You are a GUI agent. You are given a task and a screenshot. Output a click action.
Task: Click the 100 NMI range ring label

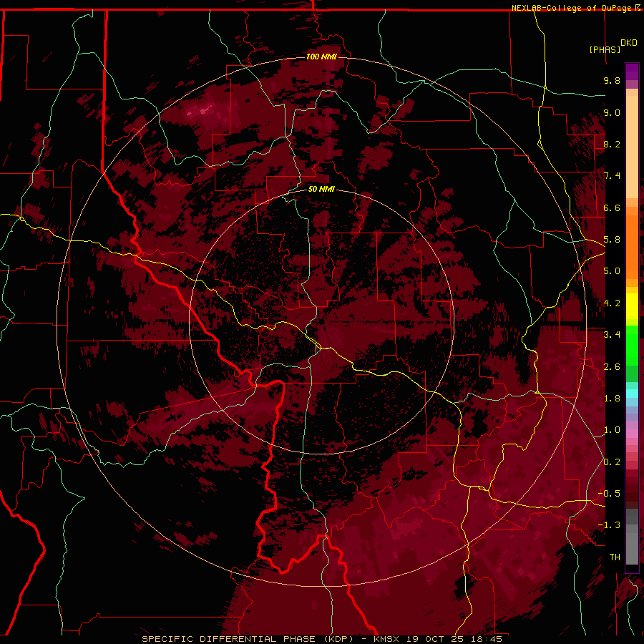click(321, 57)
